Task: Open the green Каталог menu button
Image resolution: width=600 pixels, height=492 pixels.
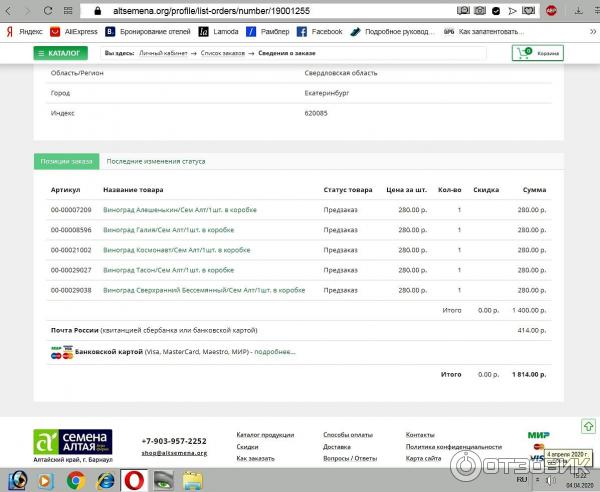Action: [59, 53]
